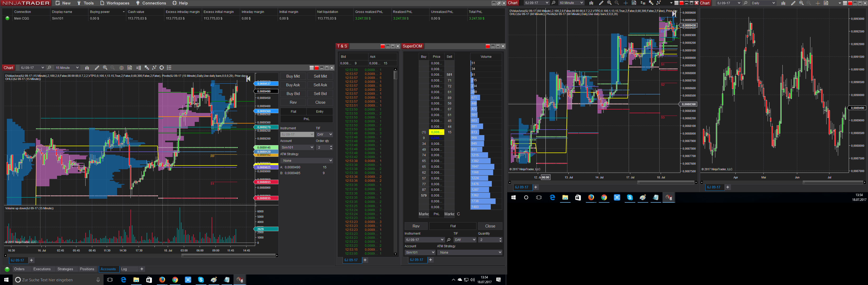The height and width of the screenshot is (285, 868).
Task: Toggle red link square on 15 Minute chart
Action: tap(317, 68)
